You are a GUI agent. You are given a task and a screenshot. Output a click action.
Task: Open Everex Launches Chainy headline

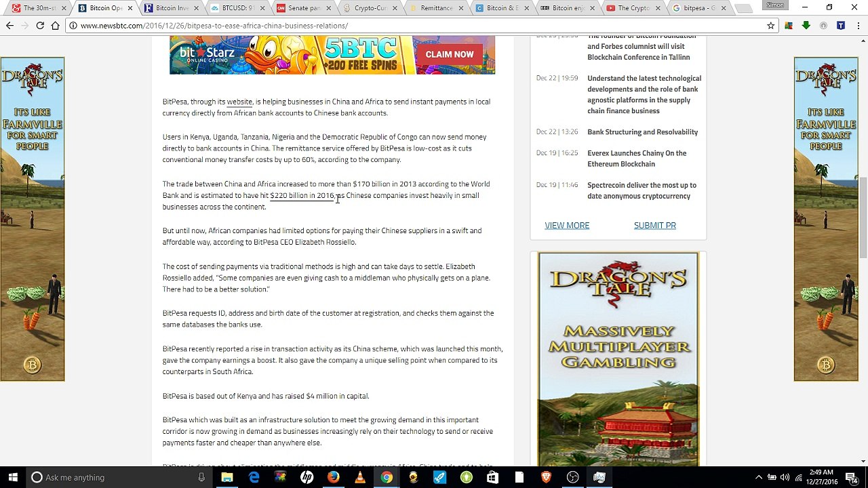[637, 158]
